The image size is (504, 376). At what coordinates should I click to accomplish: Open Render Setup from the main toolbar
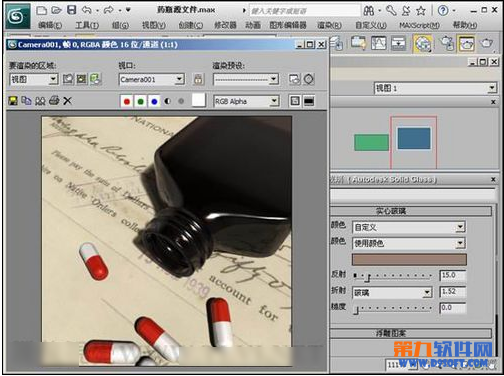[x=447, y=43]
